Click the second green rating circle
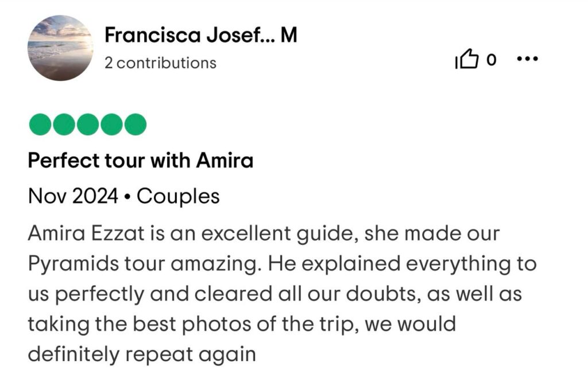Image resolution: width=588 pixels, height=389 pixels. coord(63,124)
